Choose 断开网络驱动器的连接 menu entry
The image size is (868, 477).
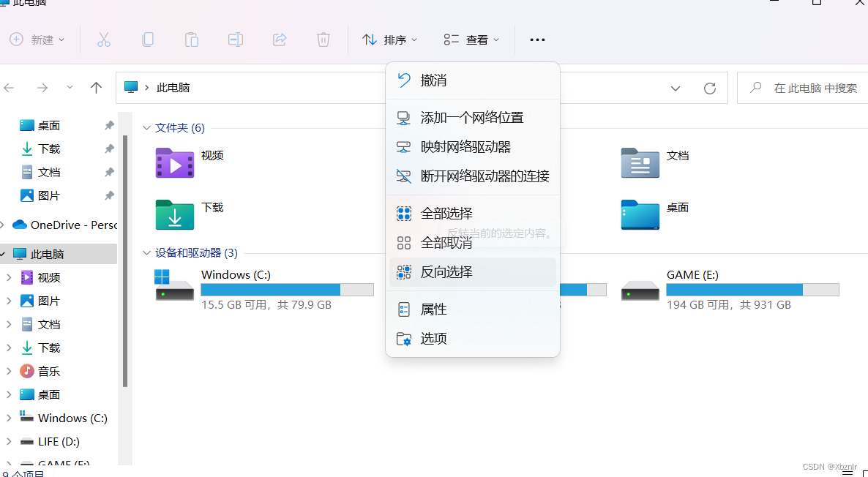click(x=473, y=176)
